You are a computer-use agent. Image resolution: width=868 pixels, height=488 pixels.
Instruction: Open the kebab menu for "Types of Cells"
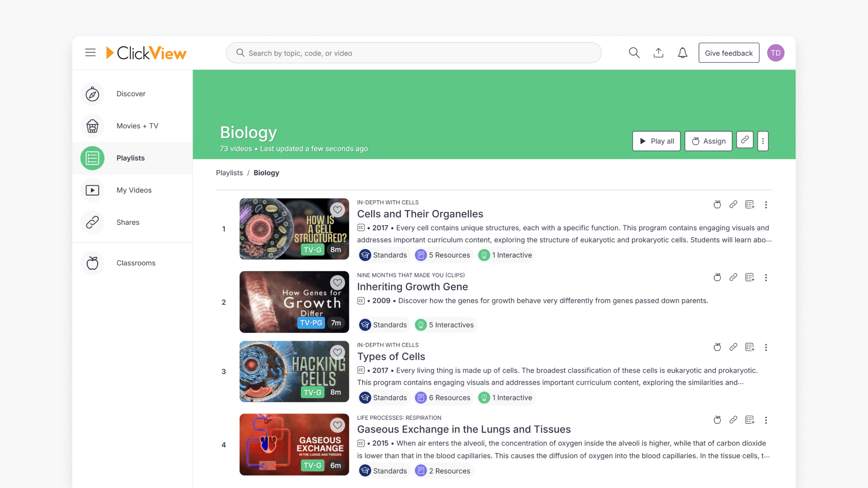tap(766, 347)
